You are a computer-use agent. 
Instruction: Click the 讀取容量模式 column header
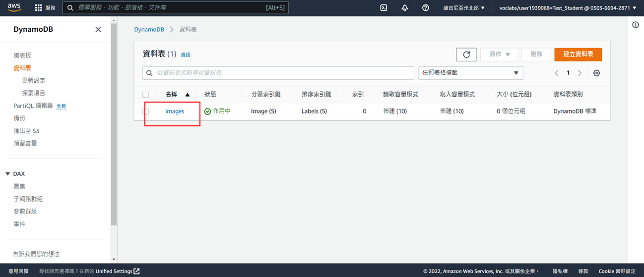tap(400, 94)
